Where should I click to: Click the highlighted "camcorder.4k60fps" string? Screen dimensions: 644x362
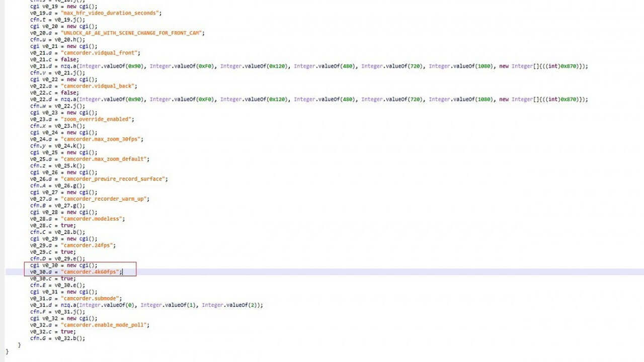pos(91,272)
